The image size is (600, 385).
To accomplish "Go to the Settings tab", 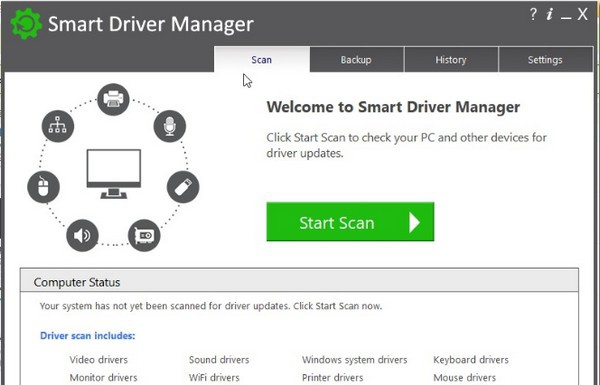I will [545, 59].
